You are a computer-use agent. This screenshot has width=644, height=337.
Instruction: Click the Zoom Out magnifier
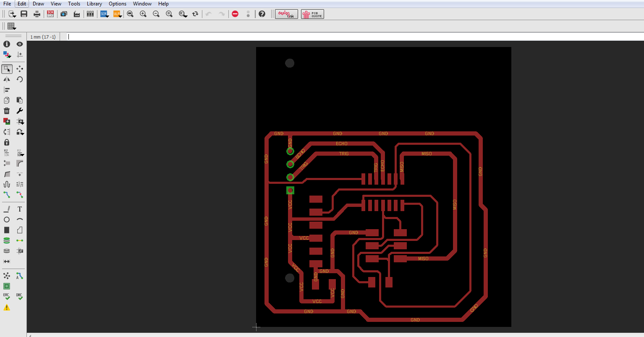(x=156, y=14)
